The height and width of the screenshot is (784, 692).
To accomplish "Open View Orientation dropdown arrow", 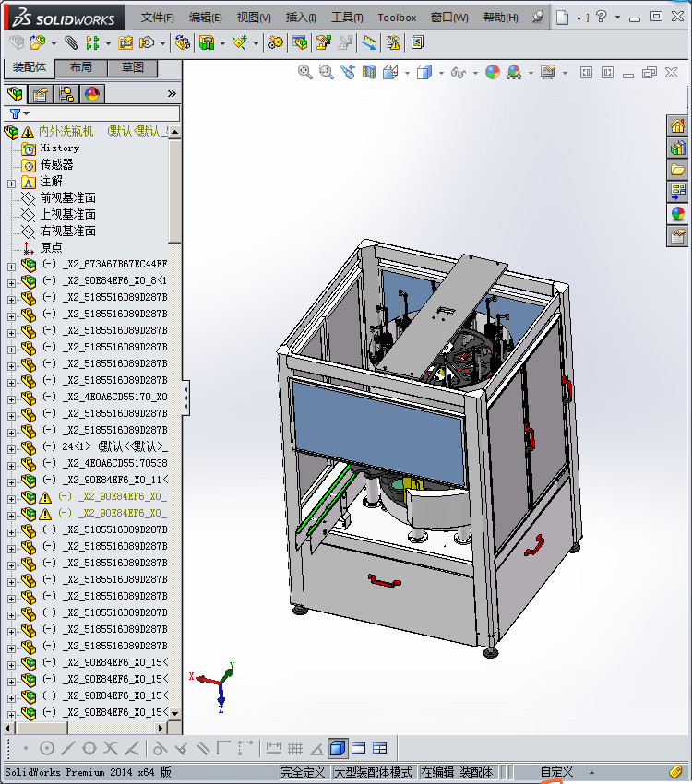I will coord(407,73).
